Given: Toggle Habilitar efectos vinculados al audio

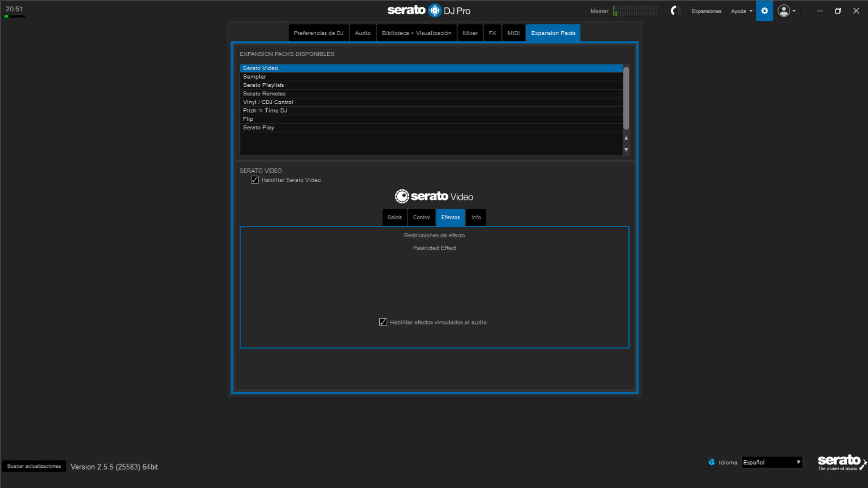Looking at the screenshot, I should point(383,322).
